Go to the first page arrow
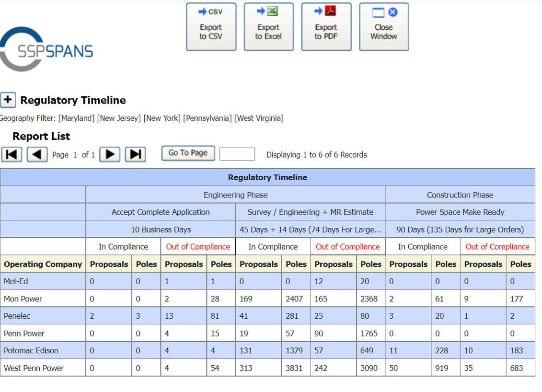Viewport: 542px width, 392px height. point(12,154)
